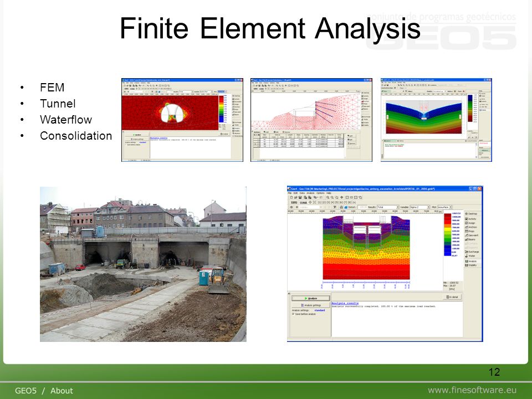The image size is (532, 399).
Task: Click Analysis results heading link
Action: pos(345,303)
